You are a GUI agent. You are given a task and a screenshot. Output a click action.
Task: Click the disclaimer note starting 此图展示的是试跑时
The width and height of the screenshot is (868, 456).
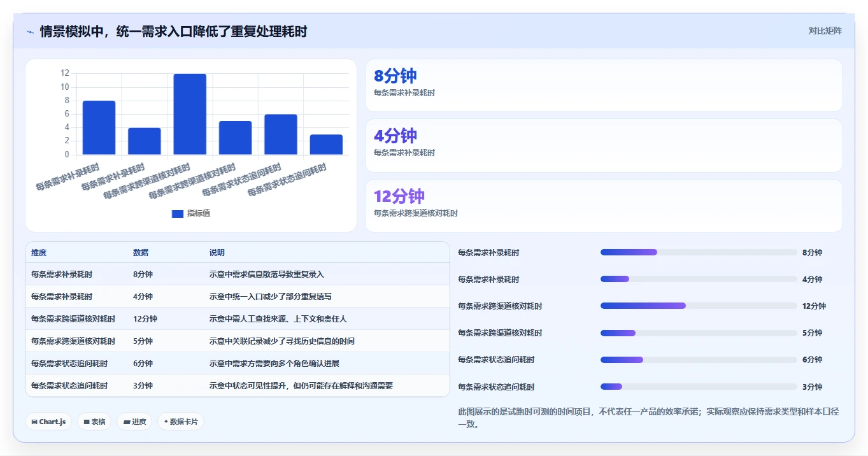(x=649, y=418)
